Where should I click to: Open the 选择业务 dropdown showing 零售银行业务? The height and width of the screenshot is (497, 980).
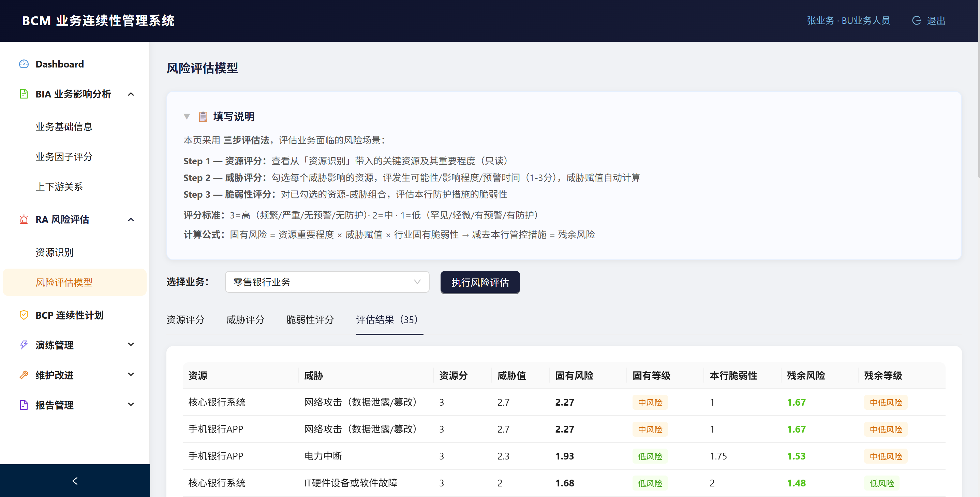click(327, 282)
